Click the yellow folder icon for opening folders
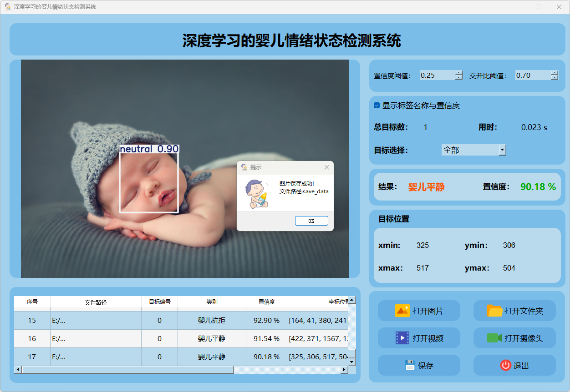This screenshot has width=570, height=392. click(x=494, y=311)
